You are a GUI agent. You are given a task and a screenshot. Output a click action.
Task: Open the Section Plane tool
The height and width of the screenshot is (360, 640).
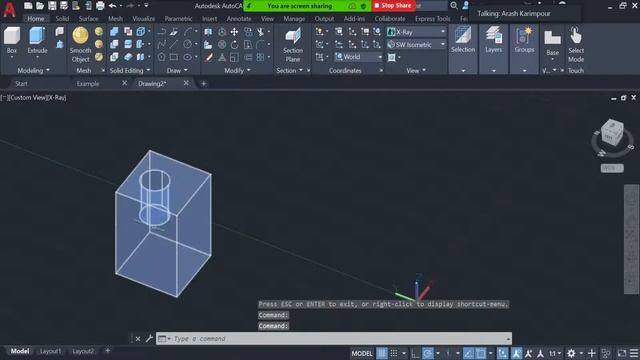coord(293,44)
